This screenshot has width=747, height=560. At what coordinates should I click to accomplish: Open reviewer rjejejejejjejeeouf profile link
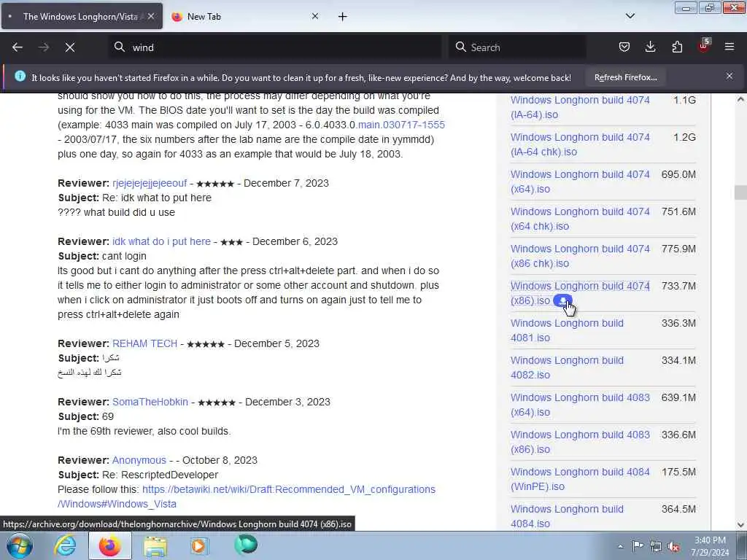point(150,183)
